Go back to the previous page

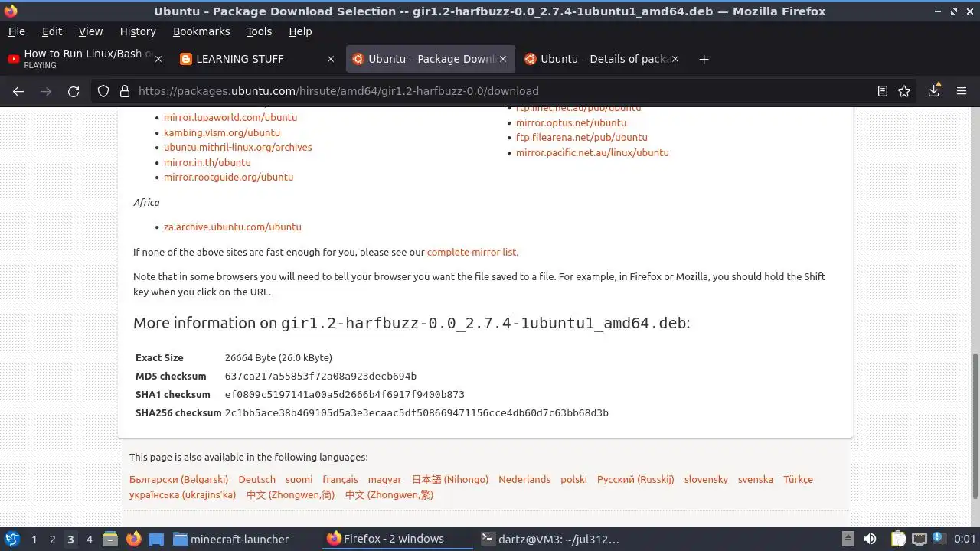(18, 91)
